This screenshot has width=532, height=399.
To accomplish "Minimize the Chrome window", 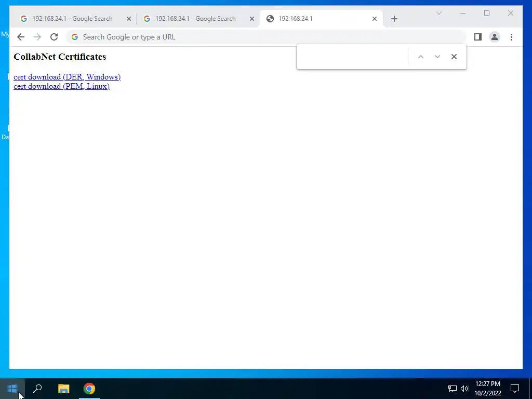I will coord(463,13).
